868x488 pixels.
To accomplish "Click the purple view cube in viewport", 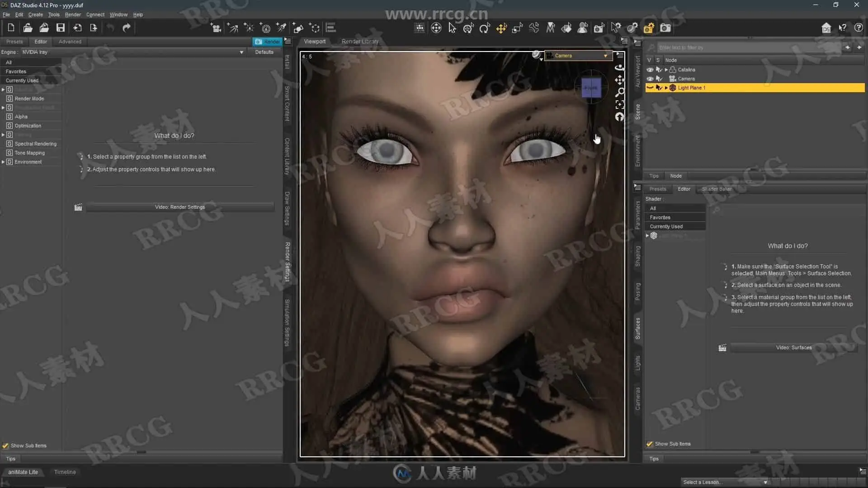I will [x=591, y=88].
